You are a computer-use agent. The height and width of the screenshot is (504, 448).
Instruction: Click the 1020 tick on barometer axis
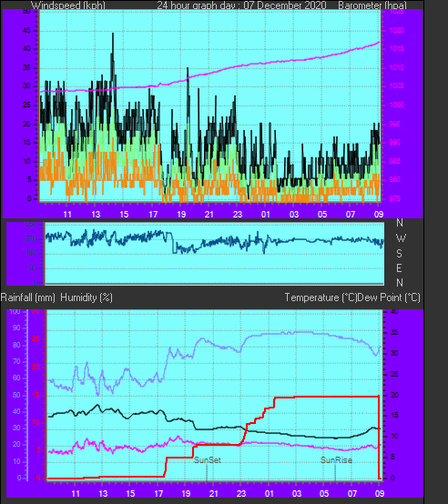396,31
